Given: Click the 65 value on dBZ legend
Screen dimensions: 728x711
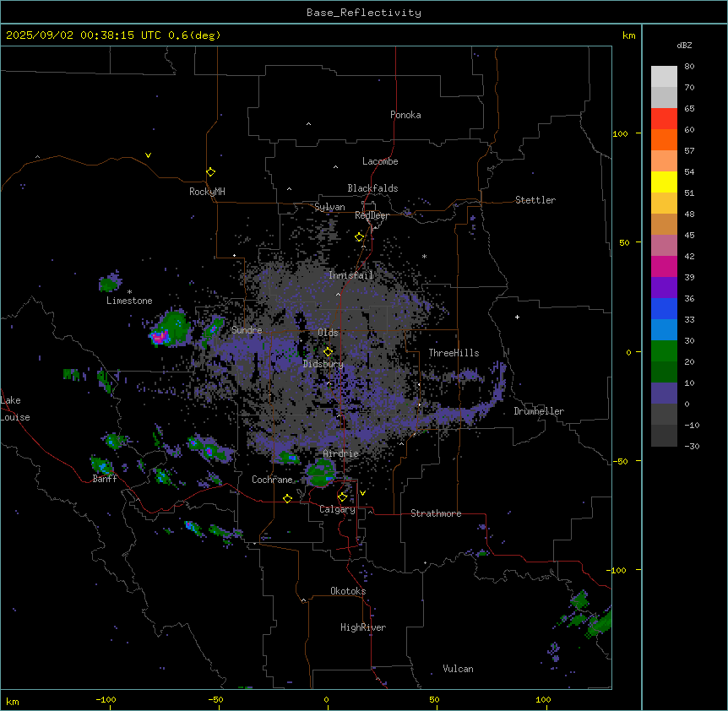Looking at the screenshot, I should [x=689, y=109].
